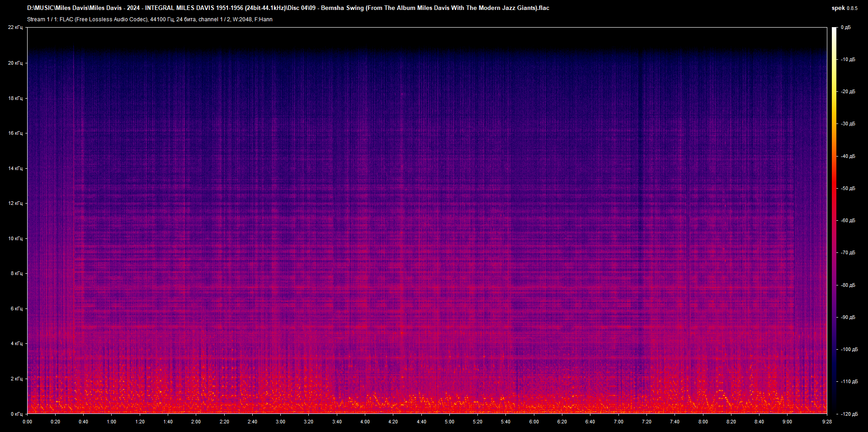
Task: Click the '-100 дБ' level scale label
Action: click(849, 350)
